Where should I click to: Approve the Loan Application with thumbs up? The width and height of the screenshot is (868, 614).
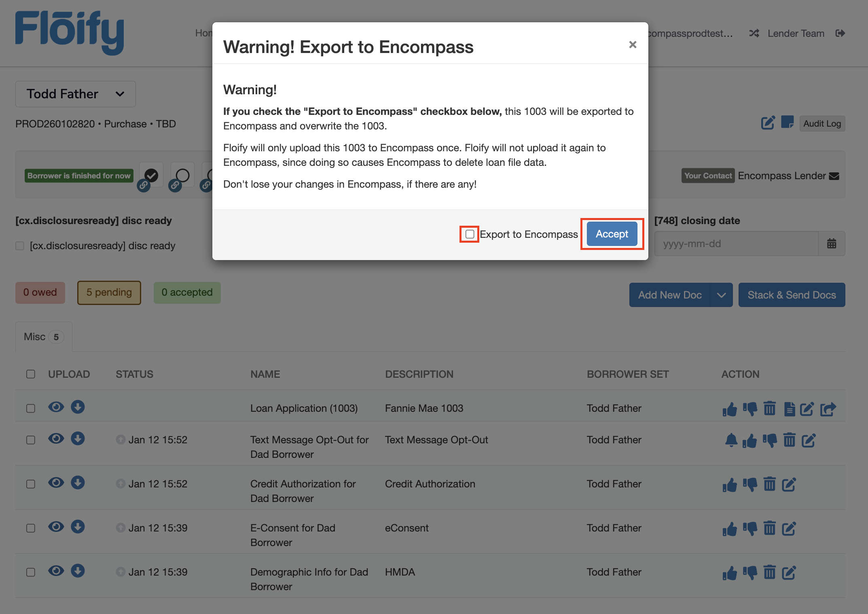729,409
